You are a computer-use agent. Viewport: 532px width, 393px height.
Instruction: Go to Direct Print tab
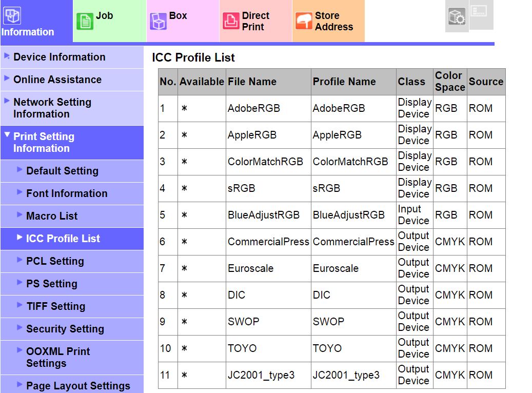point(256,21)
